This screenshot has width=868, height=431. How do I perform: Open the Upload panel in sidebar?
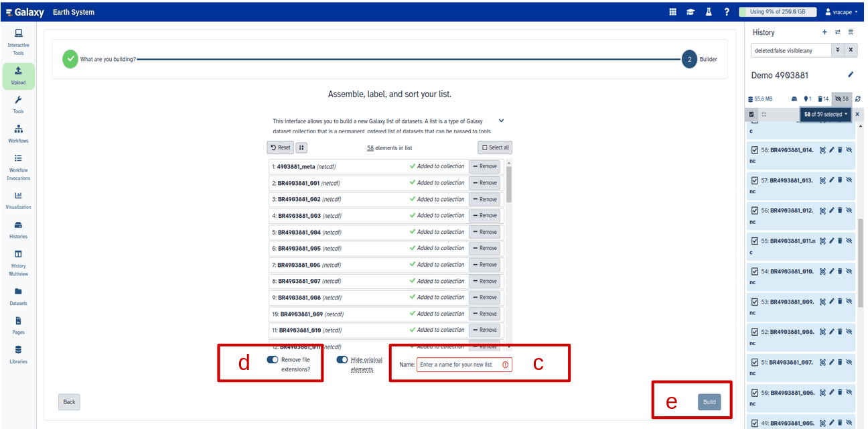(x=18, y=75)
